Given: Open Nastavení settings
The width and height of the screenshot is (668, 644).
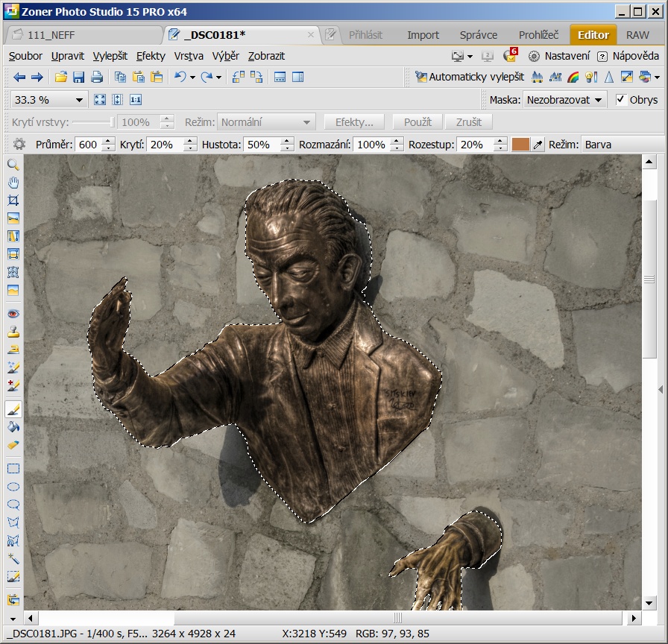Looking at the screenshot, I should click(559, 56).
